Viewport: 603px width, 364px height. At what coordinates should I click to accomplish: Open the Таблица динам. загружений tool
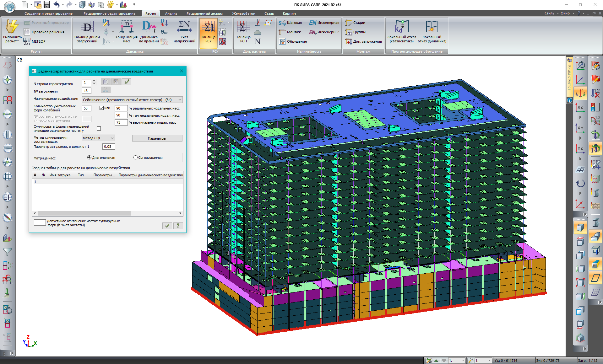coord(87,28)
